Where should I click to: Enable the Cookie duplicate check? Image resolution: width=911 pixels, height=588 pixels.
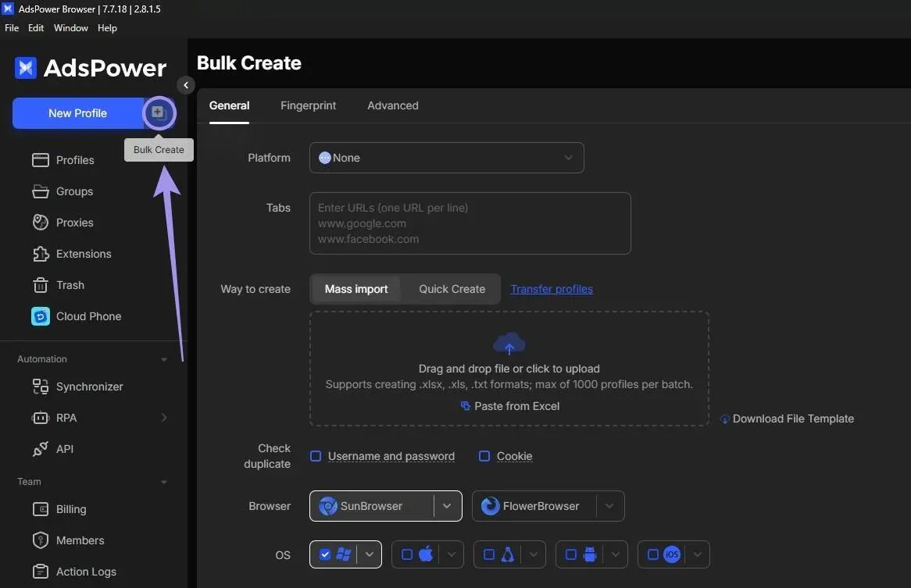[484, 456]
